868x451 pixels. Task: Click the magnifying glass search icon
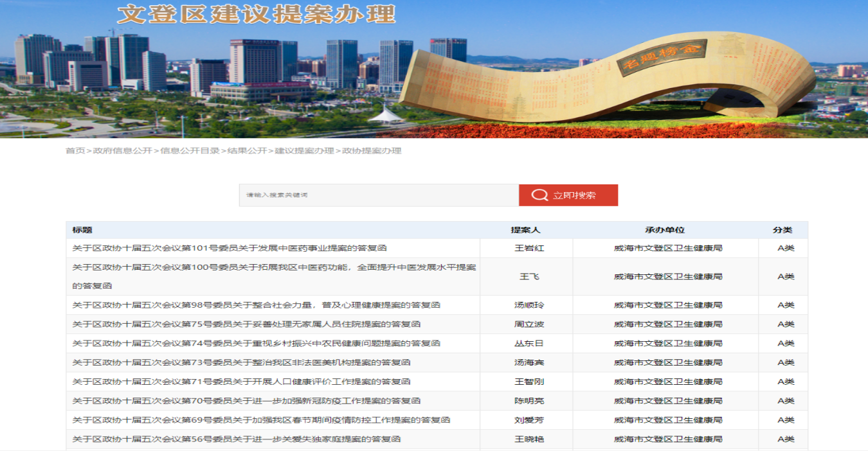tap(539, 195)
